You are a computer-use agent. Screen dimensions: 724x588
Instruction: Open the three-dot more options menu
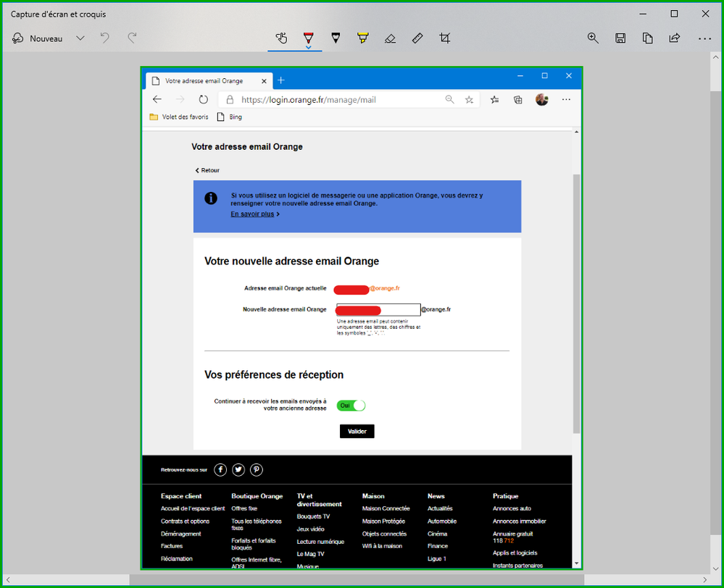pyautogui.click(x=704, y=38)
